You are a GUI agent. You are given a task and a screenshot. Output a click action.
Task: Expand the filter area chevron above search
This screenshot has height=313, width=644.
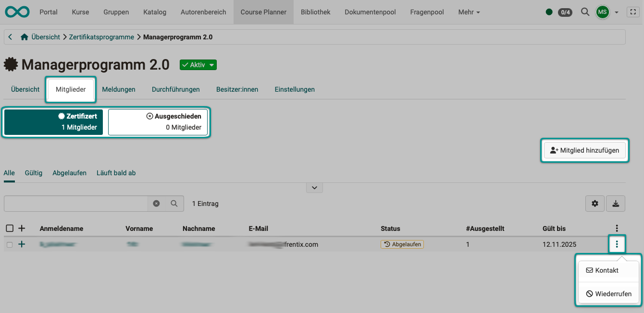[314, 187]
